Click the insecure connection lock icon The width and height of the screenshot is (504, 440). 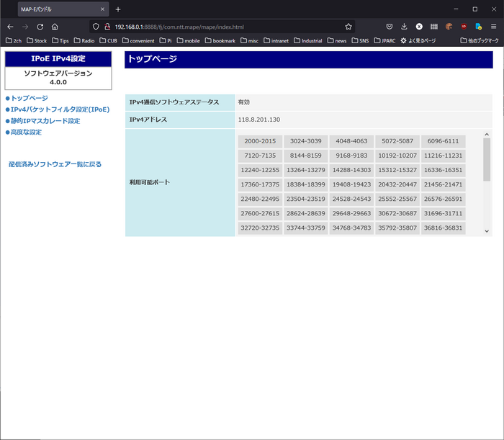pyautogui.click(x=107, y=27)
